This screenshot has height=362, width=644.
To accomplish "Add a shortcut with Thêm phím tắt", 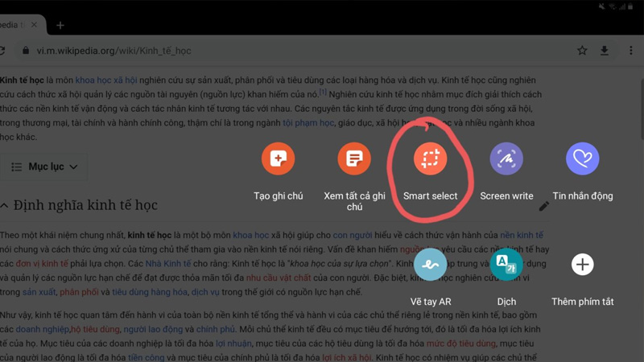I will tap(582, 265).
